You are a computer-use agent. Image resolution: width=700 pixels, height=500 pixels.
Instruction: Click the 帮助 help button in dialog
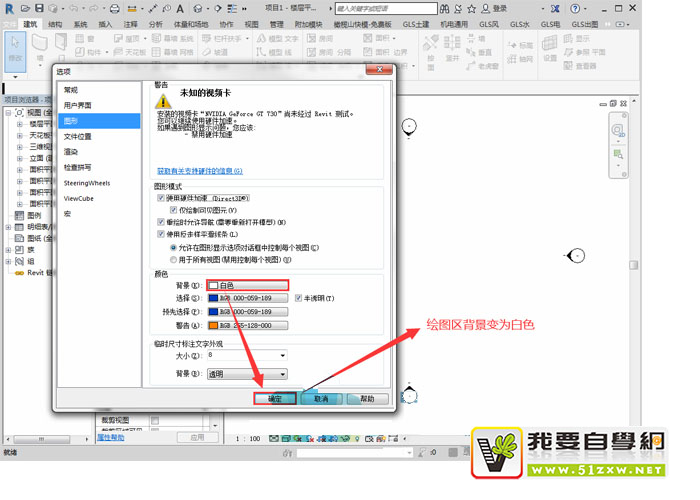367,399
